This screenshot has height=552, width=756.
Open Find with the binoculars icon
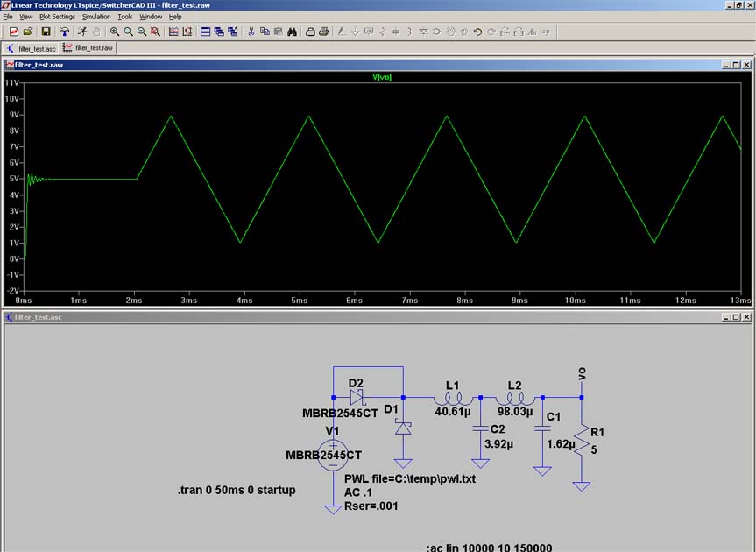pyautogui.click(x=292, y=32)
